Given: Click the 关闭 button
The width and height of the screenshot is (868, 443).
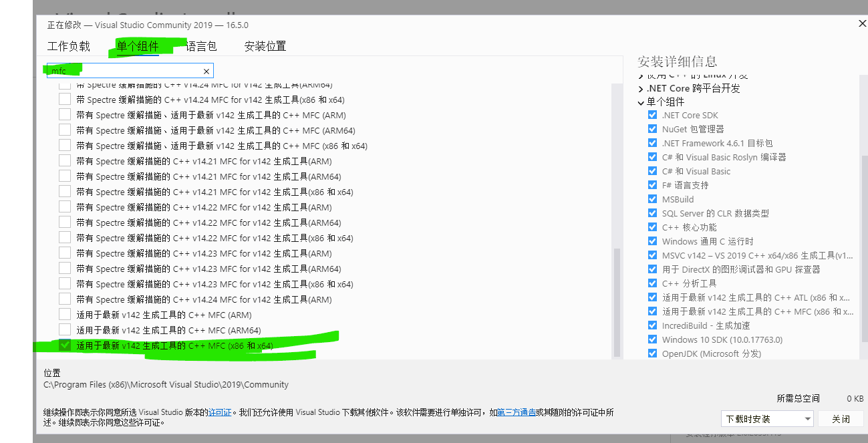Looking at the screenshot, I should pyautogui.click(x=841, y=419).
